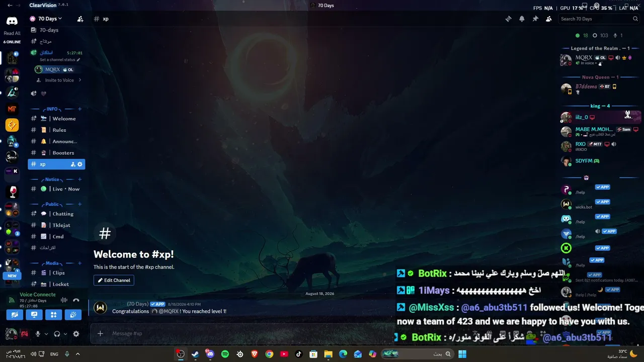Open the Announcements channel
This screenshot has height=362, width=644.
point(56,141)
